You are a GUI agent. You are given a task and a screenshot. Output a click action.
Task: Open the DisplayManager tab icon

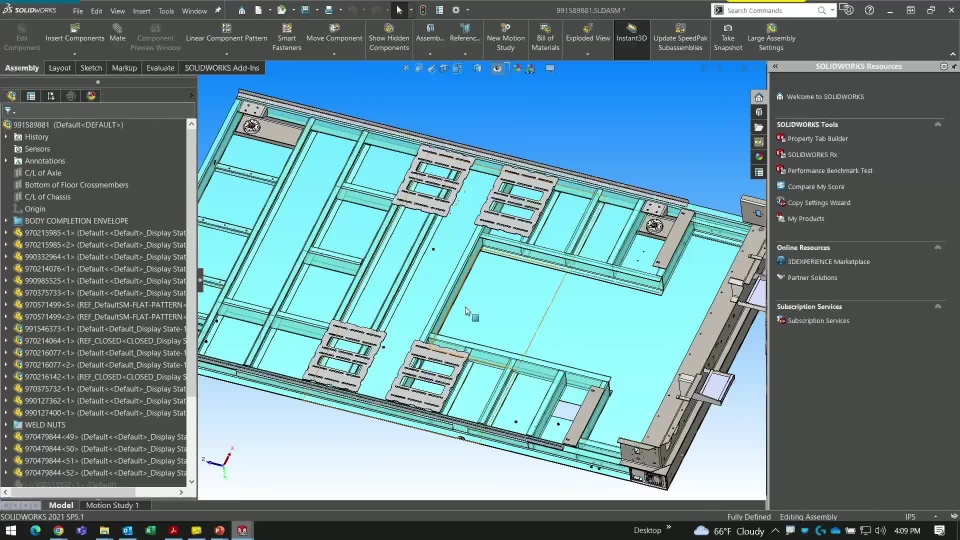pyautogui.click(x=91, y=96)
